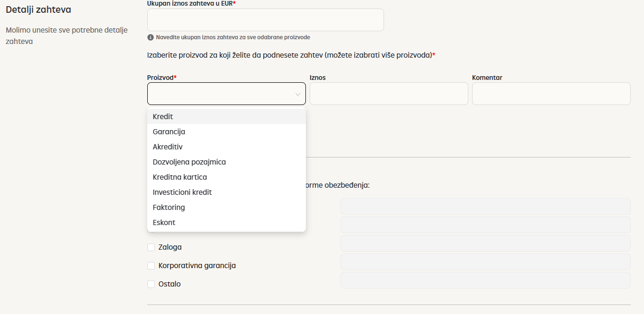644x314 pixels.
Task: Click into the Iznos input field
Action: pos(389,94)
